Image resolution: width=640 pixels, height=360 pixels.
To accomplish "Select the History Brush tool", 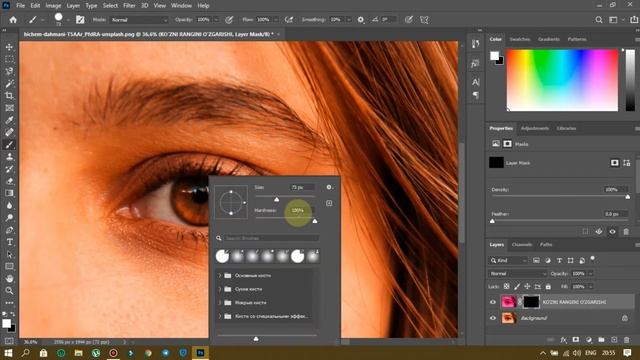I will 9,169.
